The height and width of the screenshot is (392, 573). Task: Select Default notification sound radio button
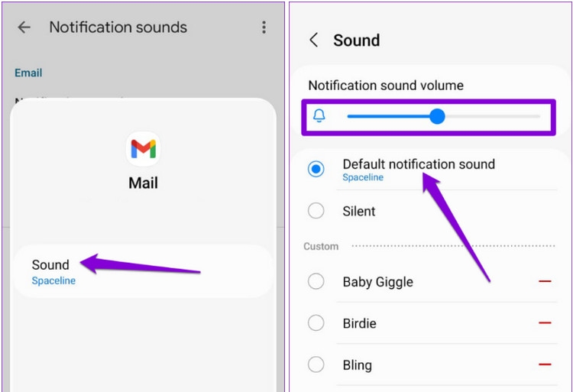316,169
